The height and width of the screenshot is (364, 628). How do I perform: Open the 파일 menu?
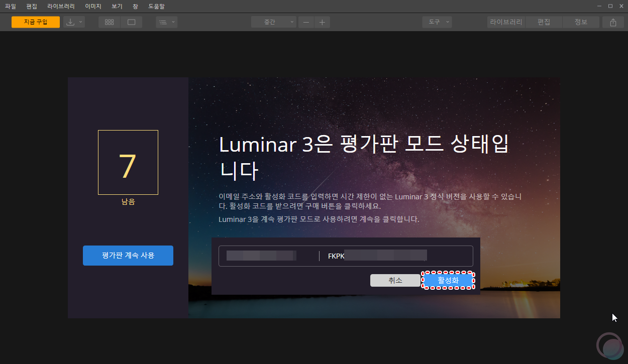pyautogui.click(x=11, y=7)
